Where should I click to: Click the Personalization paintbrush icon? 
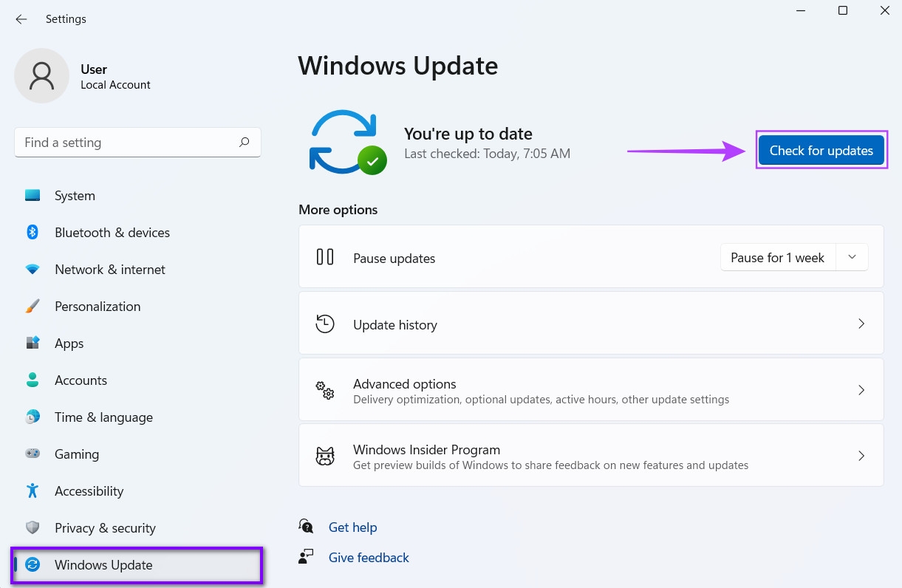click(33, 307)
